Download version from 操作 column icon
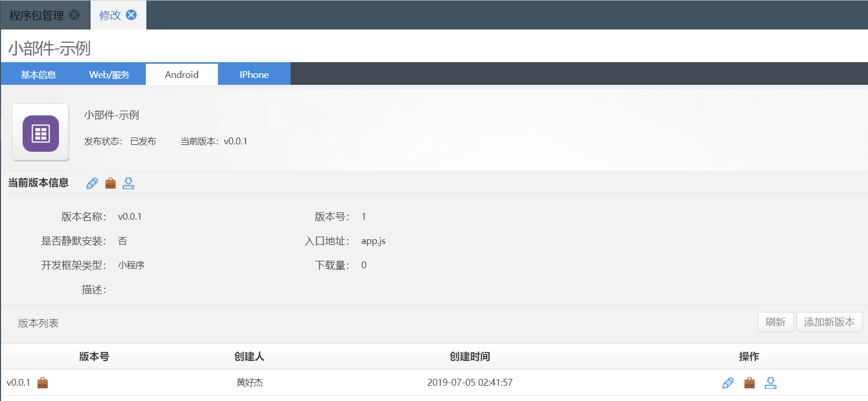 click(771, 383)
